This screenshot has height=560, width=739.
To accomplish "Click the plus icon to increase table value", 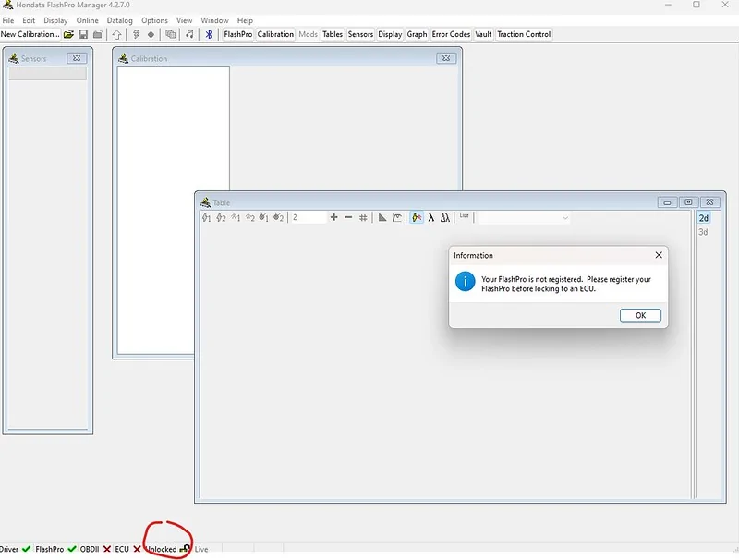I will coord(333,218).
